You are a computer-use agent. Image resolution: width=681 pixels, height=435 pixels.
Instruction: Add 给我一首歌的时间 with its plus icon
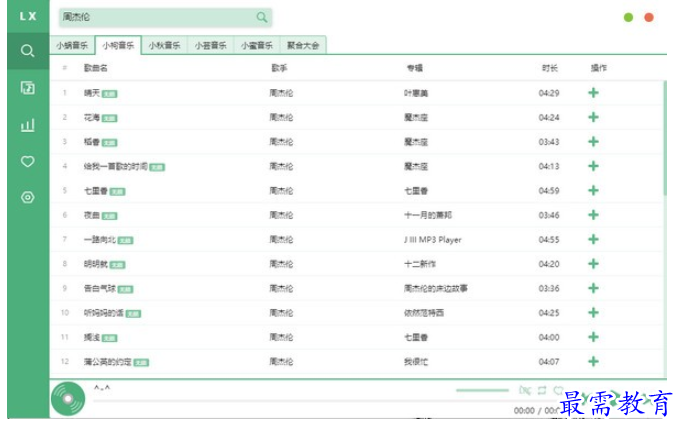(x=593, y=166)
